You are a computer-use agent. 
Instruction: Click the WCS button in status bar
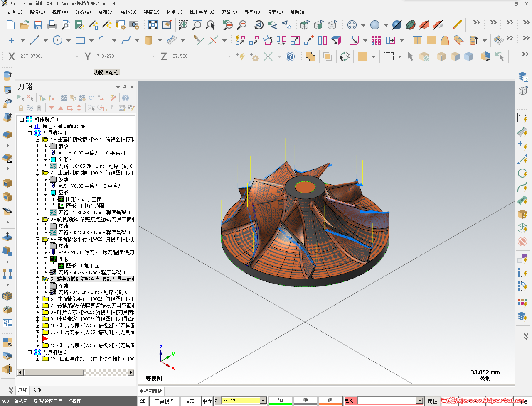point(190,401)
